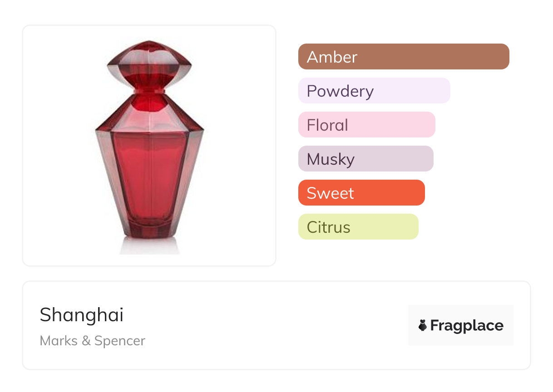
Task: Click the word Amber in the top bar
Action: pyautogui.click(x=332, y=57)
